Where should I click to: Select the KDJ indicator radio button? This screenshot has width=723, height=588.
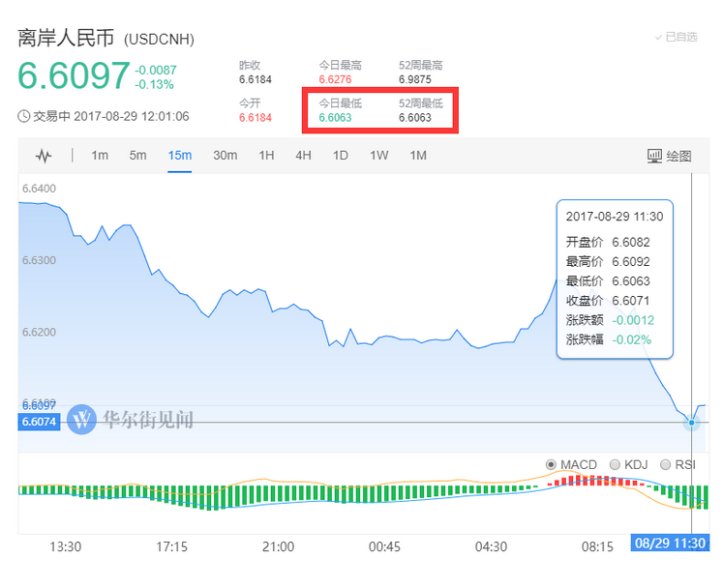[614, 465]
